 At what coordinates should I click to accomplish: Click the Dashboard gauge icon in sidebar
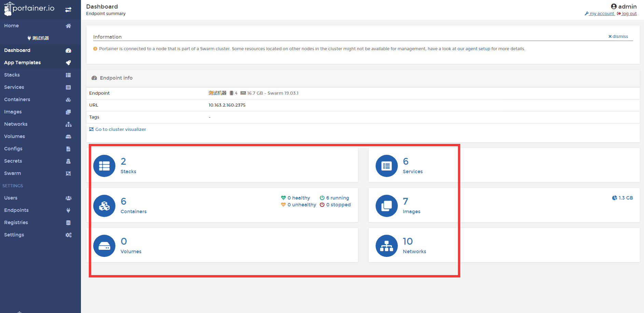pos(68,51)
